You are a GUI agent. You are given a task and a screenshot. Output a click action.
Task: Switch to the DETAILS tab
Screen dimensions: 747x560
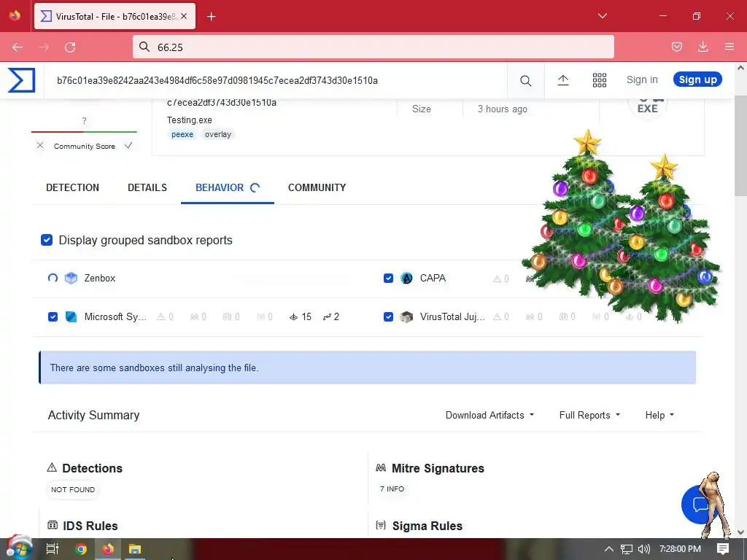147,187
